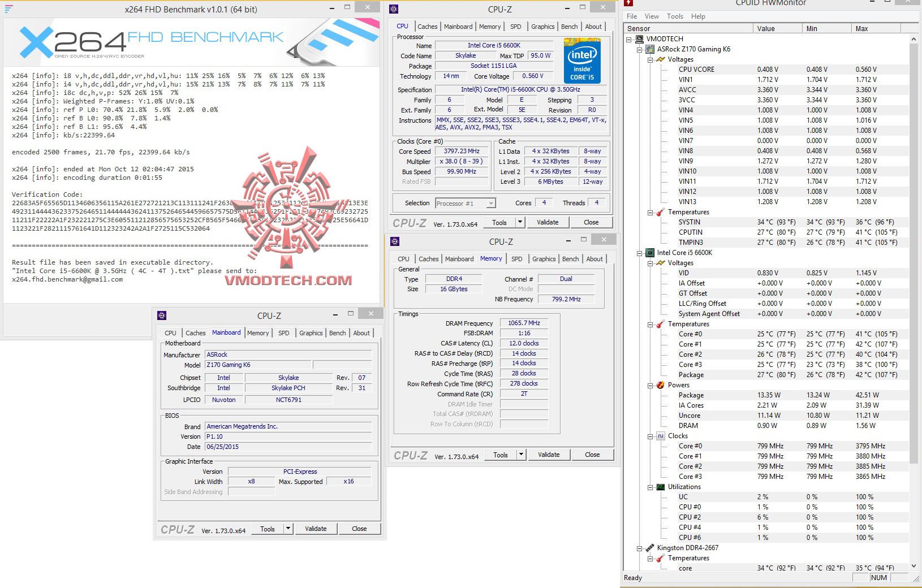Open the Tools dropdown arrow in the CPU tab window

[520, 222]
